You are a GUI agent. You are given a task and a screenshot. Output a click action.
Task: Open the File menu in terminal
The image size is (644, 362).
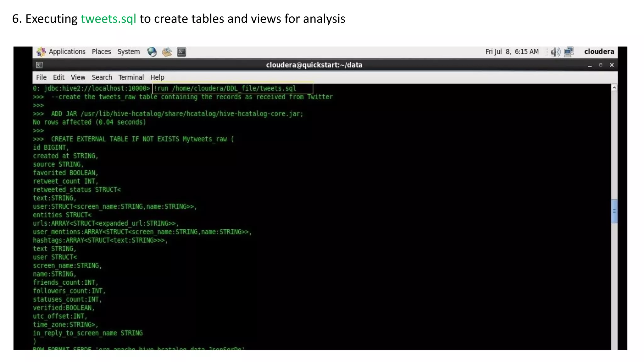(41, 77)
